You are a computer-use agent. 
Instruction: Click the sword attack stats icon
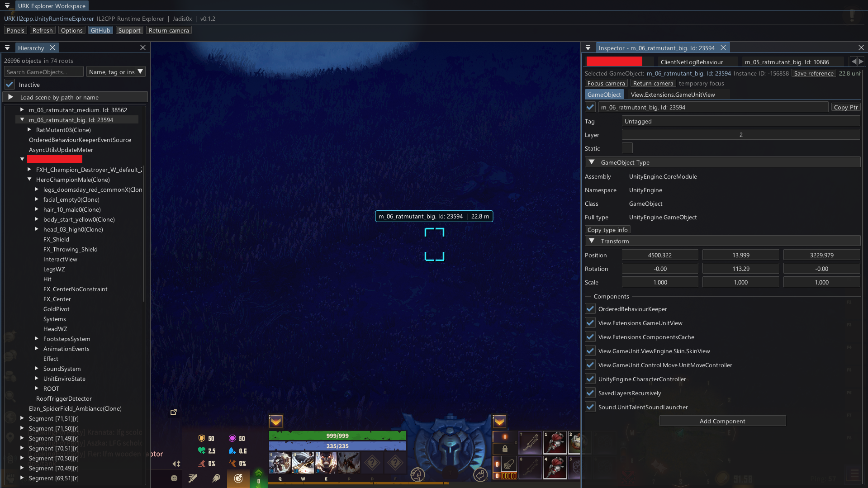tap(193, 478)
